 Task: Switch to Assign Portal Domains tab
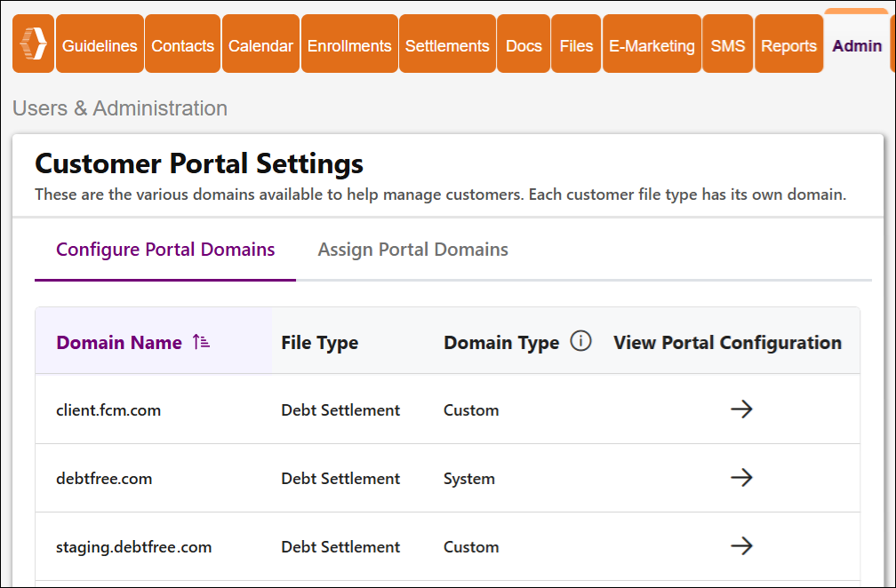click(x=412, y=250)
